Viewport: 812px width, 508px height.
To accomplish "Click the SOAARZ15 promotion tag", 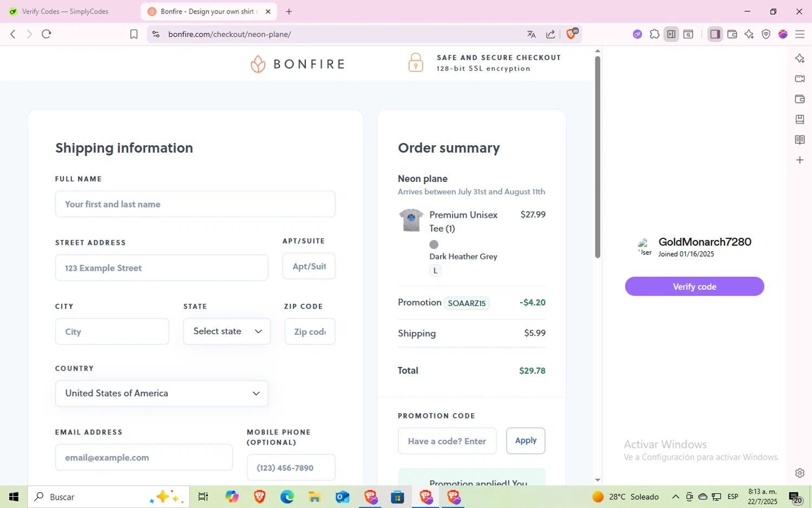I will point(467,303).
